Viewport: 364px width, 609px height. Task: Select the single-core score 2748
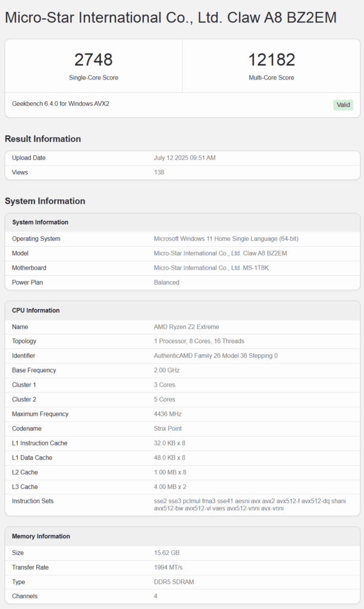pyautogui.click(x=93, y=60)
